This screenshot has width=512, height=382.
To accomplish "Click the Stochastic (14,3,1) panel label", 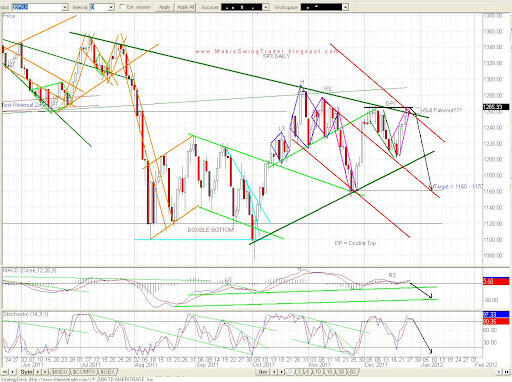I will (25, 314).
